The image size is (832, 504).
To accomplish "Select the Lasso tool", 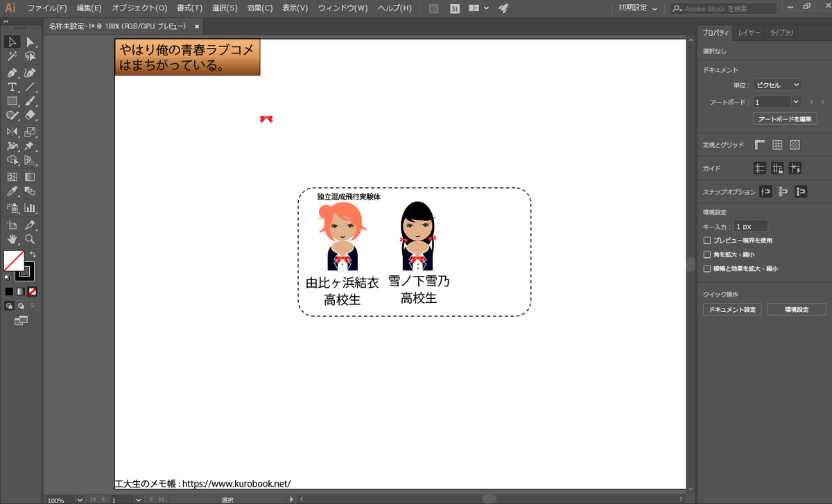I will click(x=30, y=58).
